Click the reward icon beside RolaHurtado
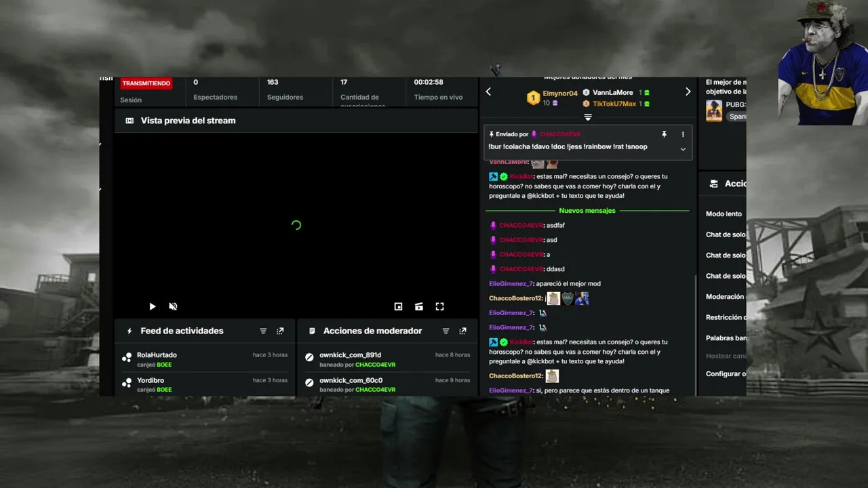The image size is (868, 488). [x=127, y=358]
